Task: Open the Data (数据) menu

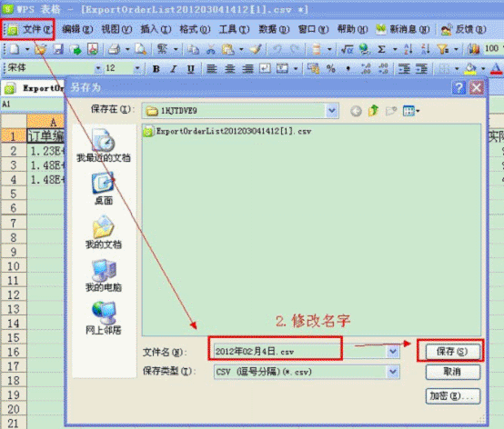Action: point(274,30)
